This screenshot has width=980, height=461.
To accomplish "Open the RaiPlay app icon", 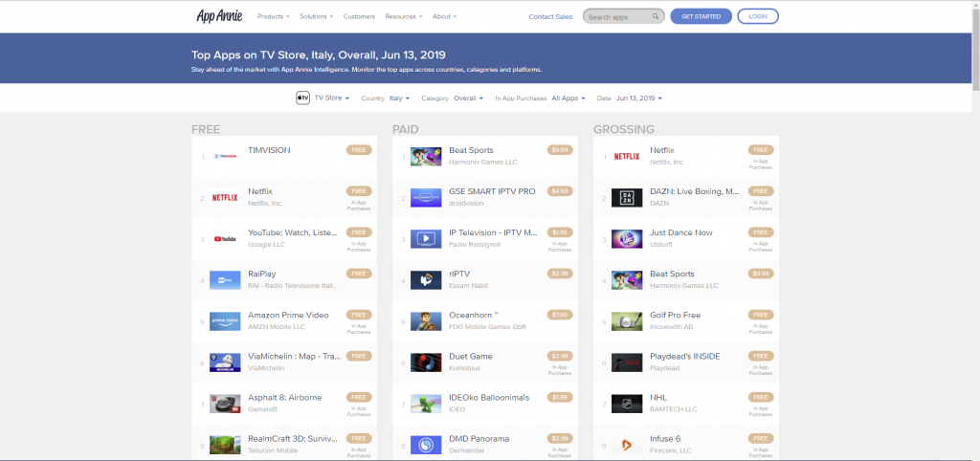I will (225, 280).
